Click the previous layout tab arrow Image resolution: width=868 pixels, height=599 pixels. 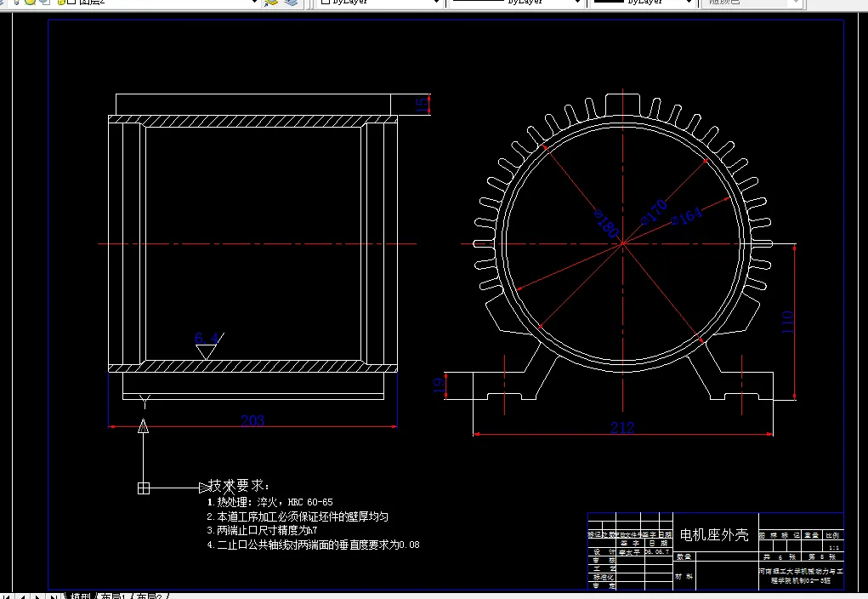point(23,596)
